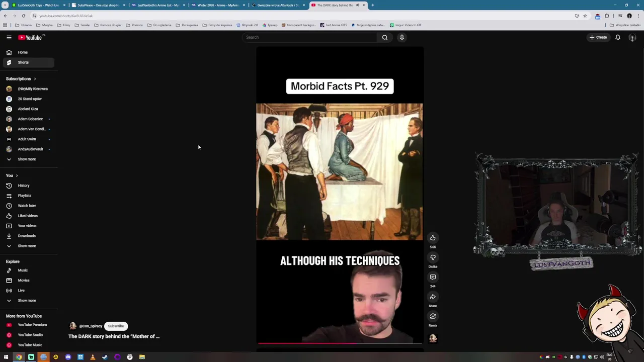Screen dimensions: 644x362
Task: Reload the page
Action: 23,16
